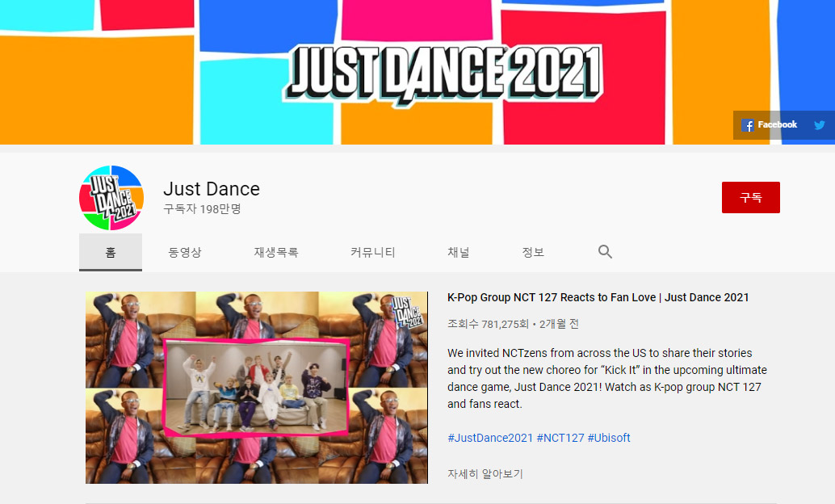The width and height of the screenshot is (835, 504).
Task: Click the 조회수 781,275회 view count
Action: (488, 324)
